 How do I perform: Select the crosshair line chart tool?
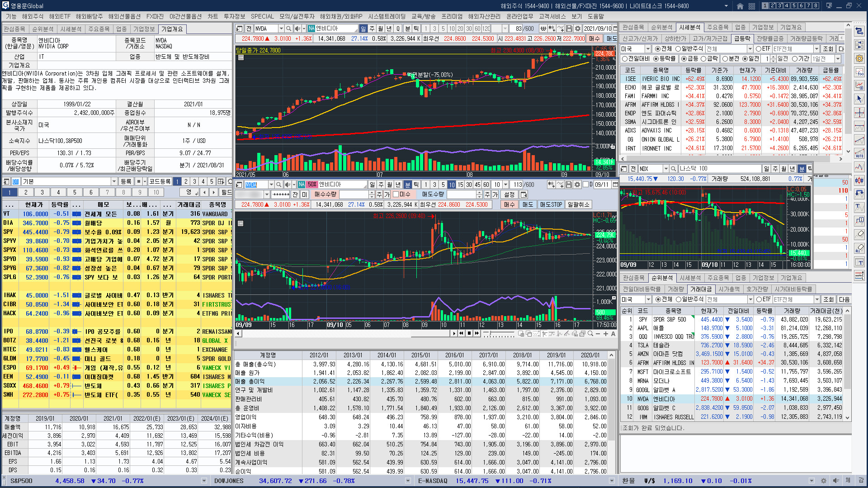coord(859,113)
